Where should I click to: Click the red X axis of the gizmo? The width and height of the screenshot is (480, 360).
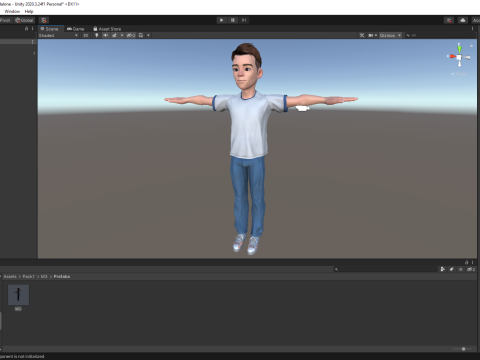pyautogui.click(x=452, y=56)
